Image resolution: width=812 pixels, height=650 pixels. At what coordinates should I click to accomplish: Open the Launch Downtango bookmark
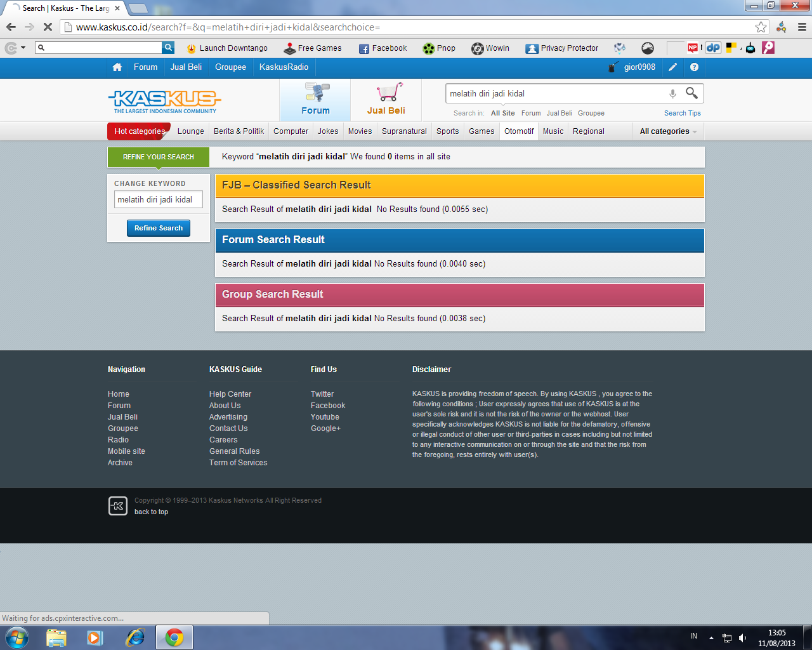[x=227, y=48]
